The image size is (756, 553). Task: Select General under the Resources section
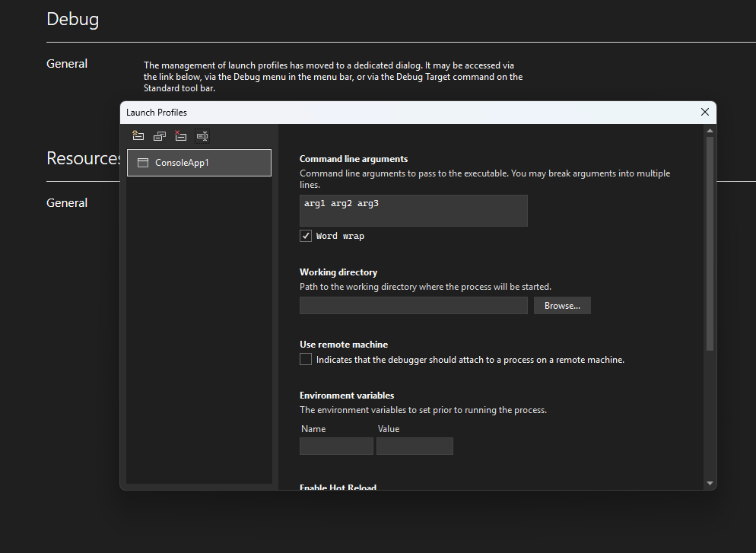point(67,203)
